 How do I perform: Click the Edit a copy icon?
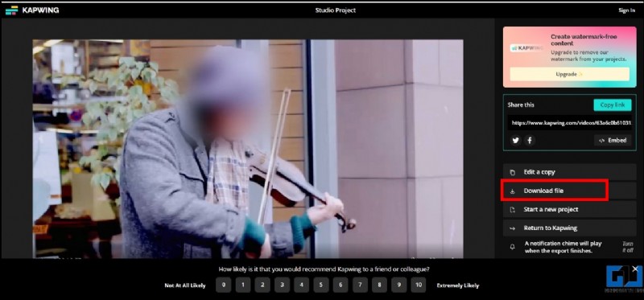tap(512, 172)
